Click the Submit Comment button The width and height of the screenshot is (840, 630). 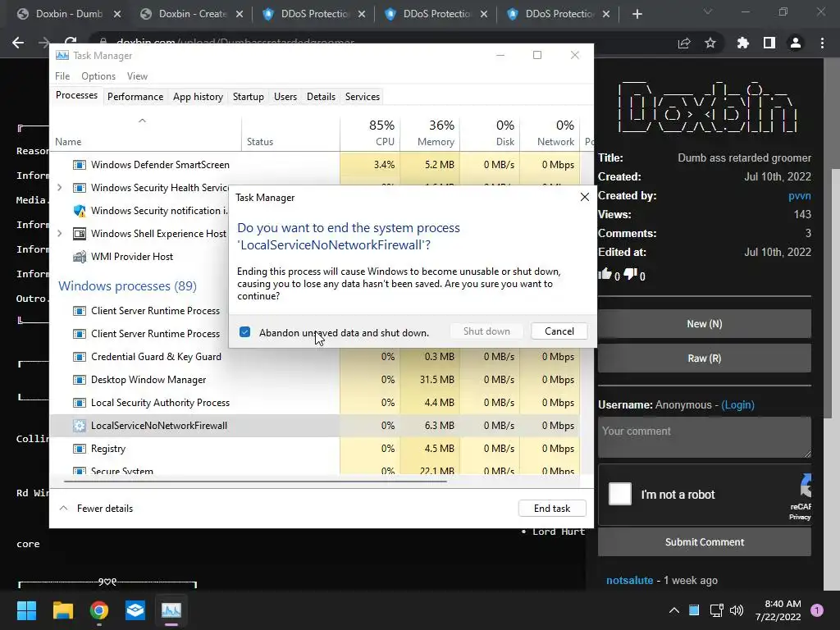[705, 542]
